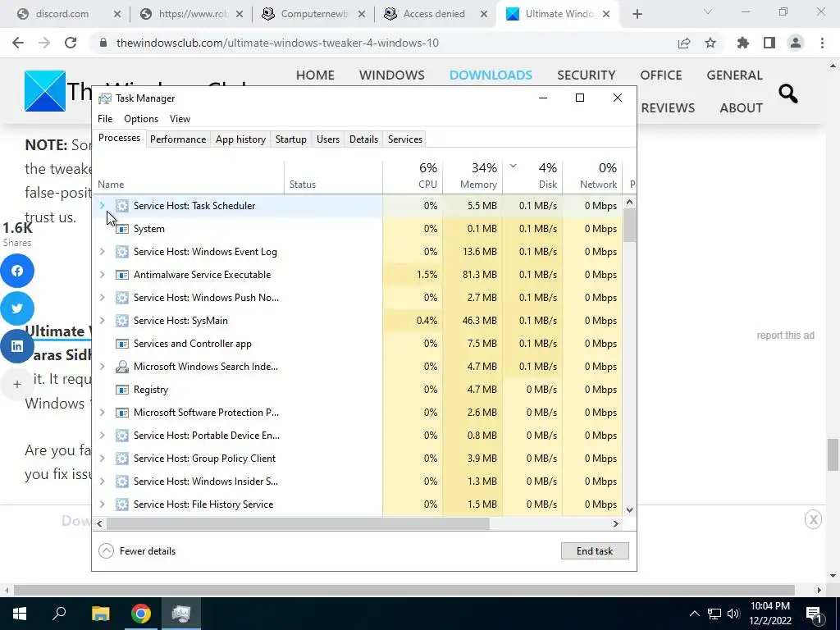
Task: Expand Service Host: Windows Event Log group
Action: [103, 252]
